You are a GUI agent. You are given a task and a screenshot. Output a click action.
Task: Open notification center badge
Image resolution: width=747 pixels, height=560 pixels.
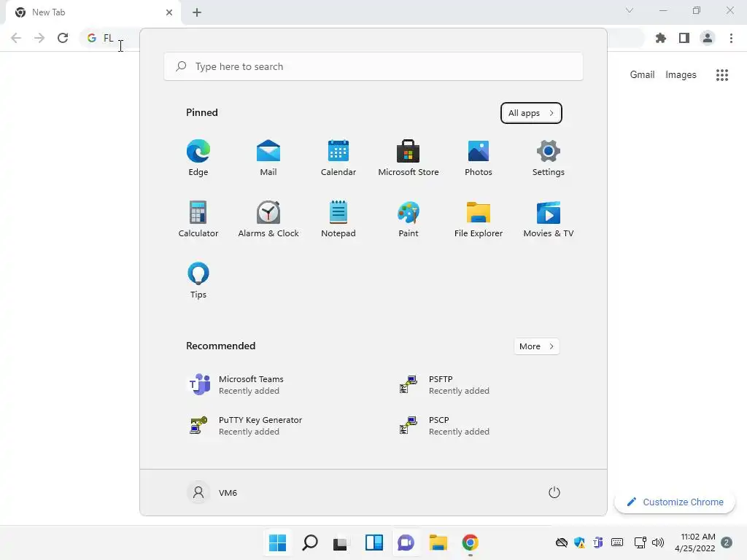(727, 542)
